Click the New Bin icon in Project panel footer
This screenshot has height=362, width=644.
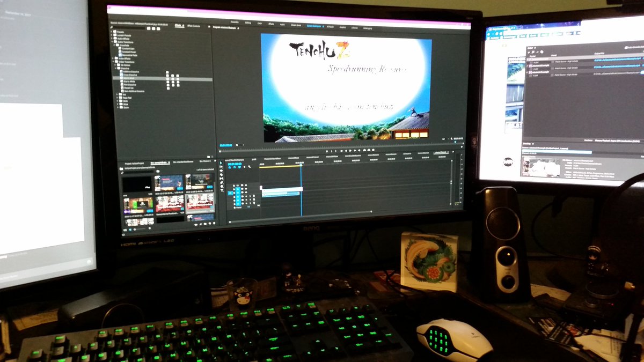pos(205,224)
